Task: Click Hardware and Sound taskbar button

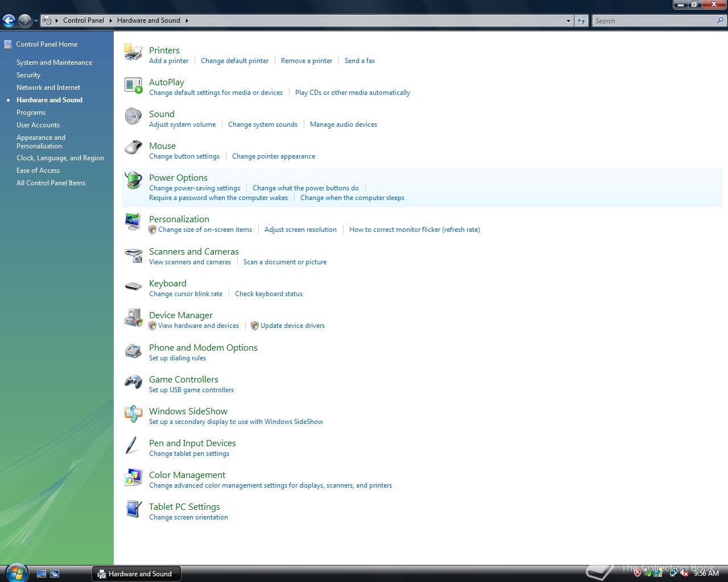Action: tap(136, 574)
